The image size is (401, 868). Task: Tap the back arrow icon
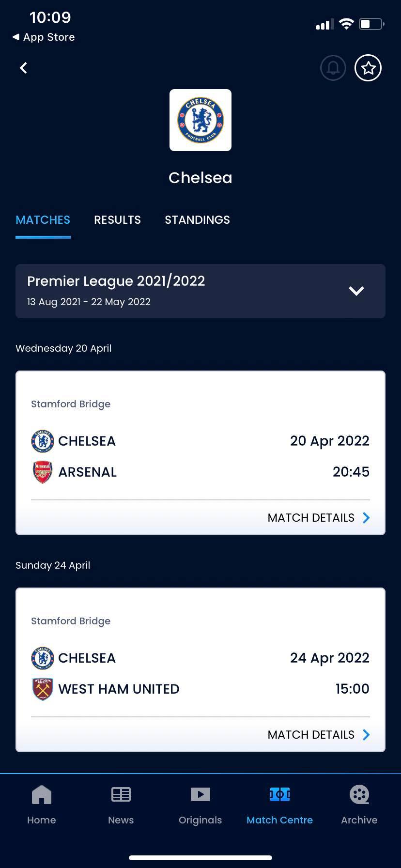23,68
